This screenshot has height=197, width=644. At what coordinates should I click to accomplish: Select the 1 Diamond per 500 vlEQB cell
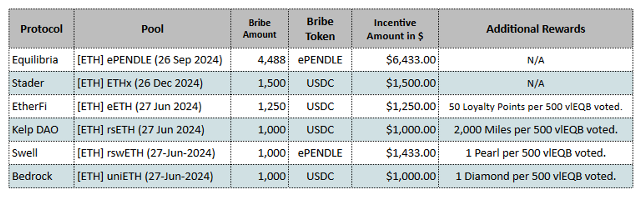point(535,176)
